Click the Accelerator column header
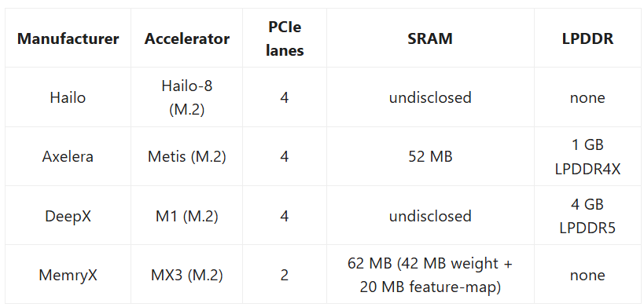The width and height of the screenshot is (644, 307). click(x=187, y=38)
